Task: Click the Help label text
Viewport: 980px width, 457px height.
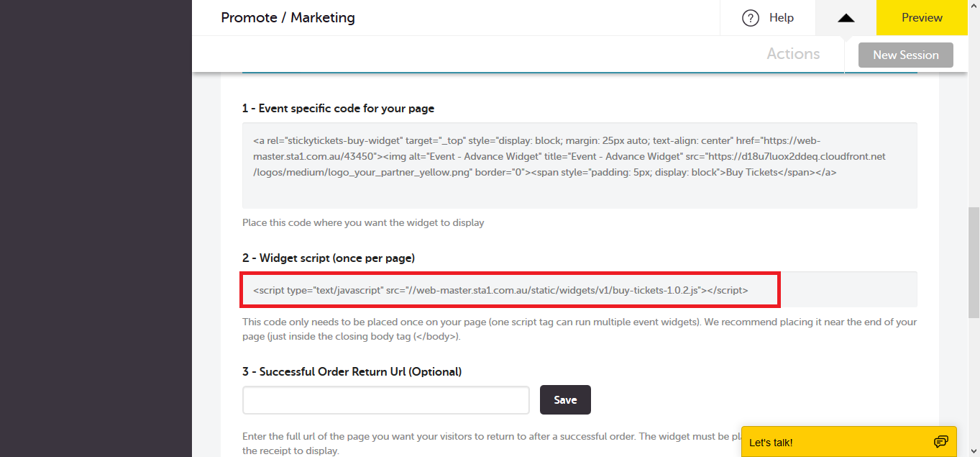Action: tap(782, 18)
